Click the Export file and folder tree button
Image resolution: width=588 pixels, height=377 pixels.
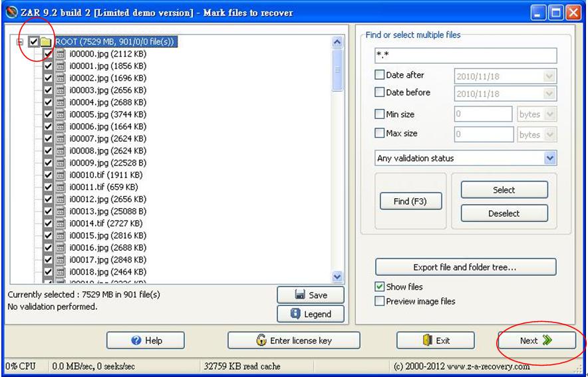(465, 267)
